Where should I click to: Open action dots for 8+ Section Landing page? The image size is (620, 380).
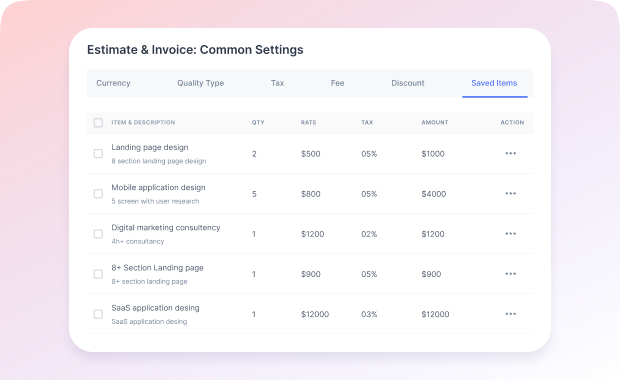point(510,274)
